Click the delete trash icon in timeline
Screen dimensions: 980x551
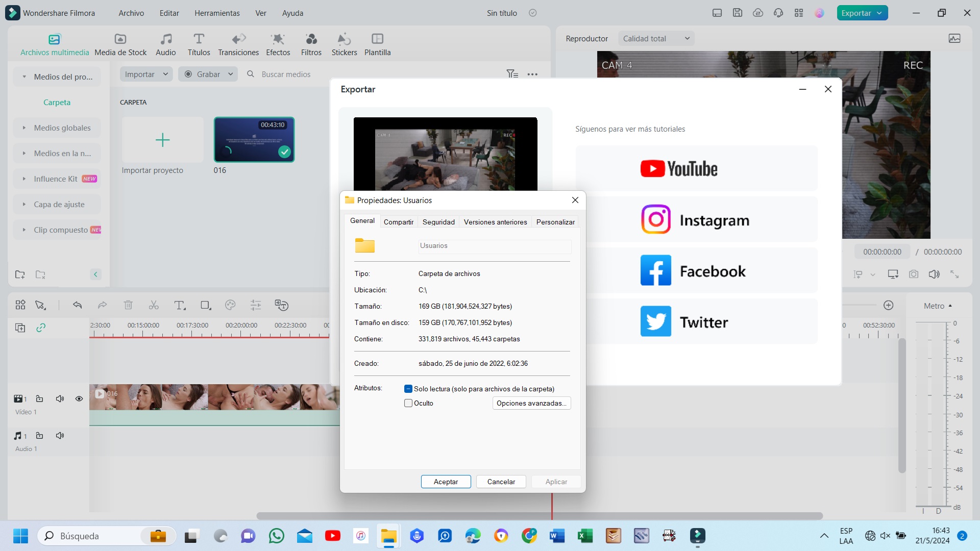pyautogui.click(x=128, y=305)
